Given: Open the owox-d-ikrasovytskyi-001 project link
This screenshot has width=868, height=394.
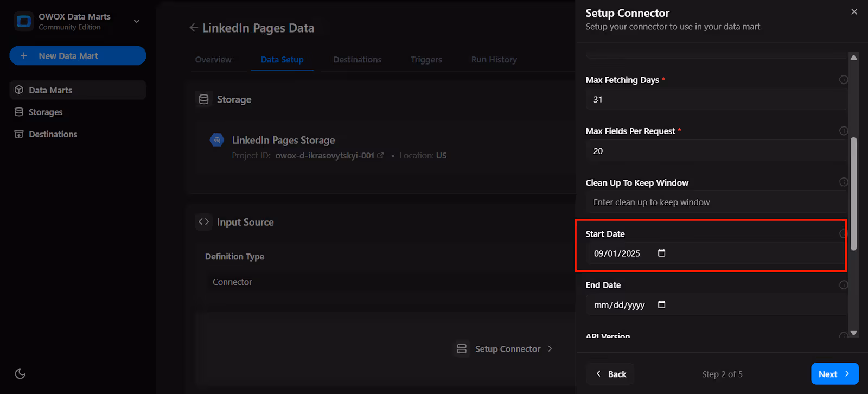Looking at the screenshot, I should click(329, 156).
